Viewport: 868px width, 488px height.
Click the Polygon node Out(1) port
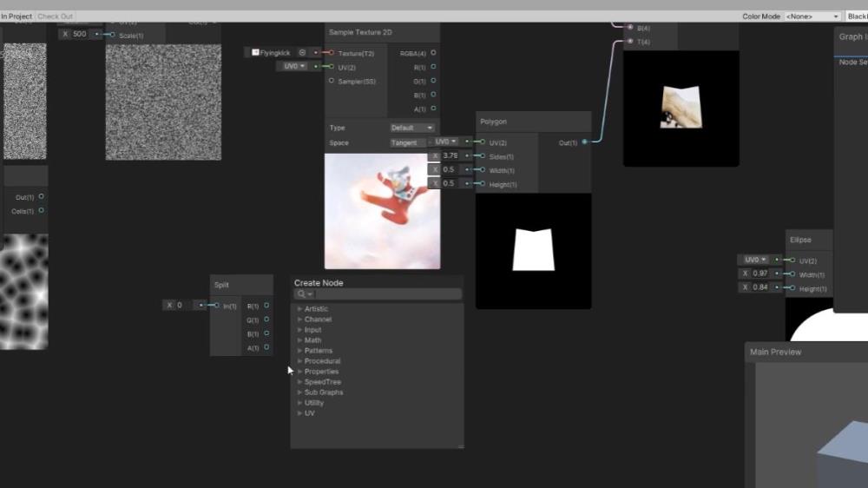[x=584, y=142]
